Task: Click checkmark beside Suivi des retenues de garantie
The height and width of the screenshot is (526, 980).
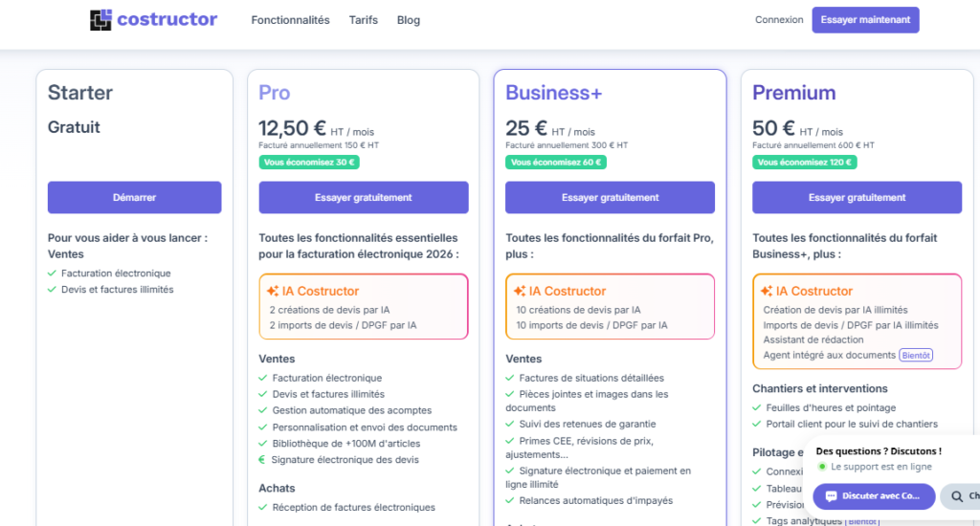Action: click(x=510, y=423)
